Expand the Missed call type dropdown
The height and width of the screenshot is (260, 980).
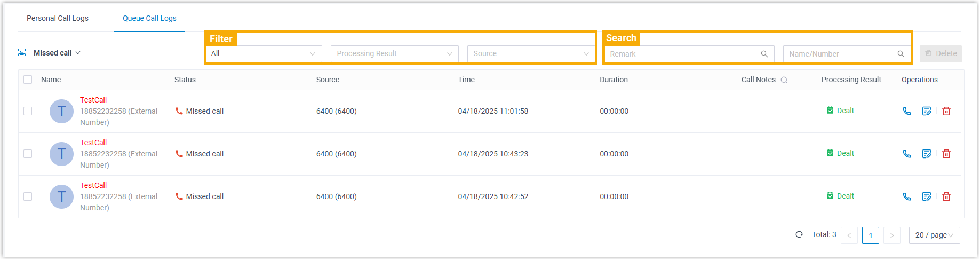click(x=57, y=53)
